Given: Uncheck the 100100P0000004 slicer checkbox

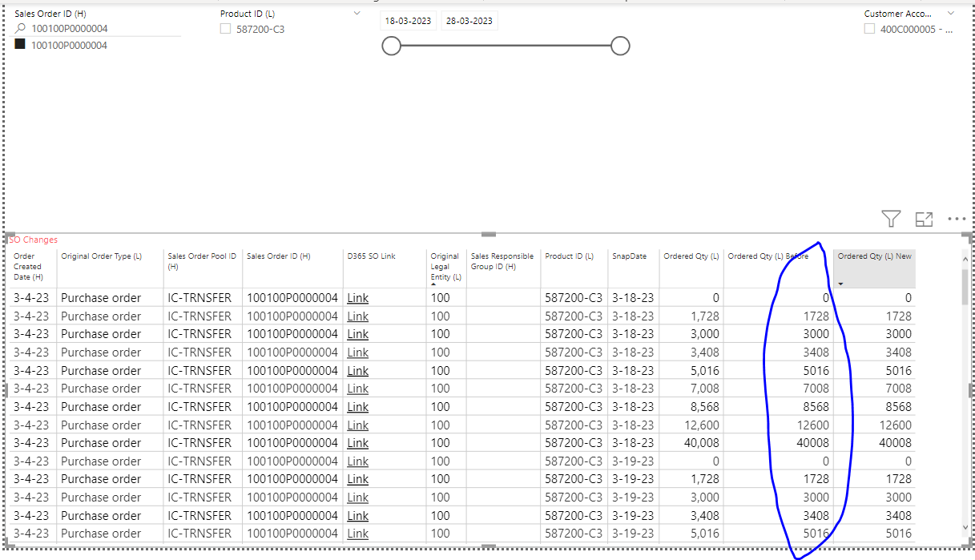Looking at the screenshot, I should click(x=20, y=45).
